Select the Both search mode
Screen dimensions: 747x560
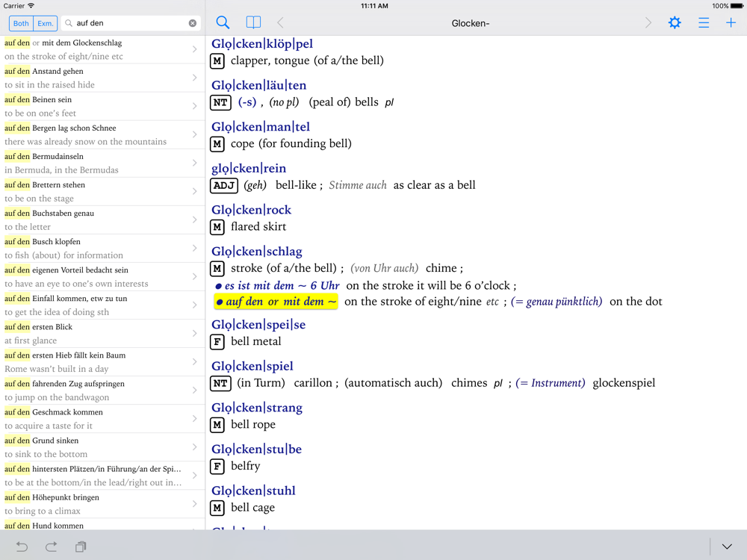click(21, 23)
